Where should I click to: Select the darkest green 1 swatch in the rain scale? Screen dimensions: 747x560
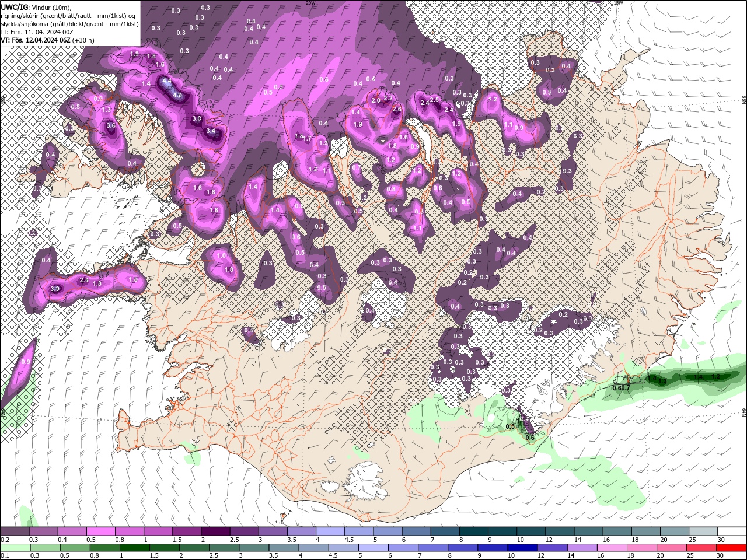[134, 548]
